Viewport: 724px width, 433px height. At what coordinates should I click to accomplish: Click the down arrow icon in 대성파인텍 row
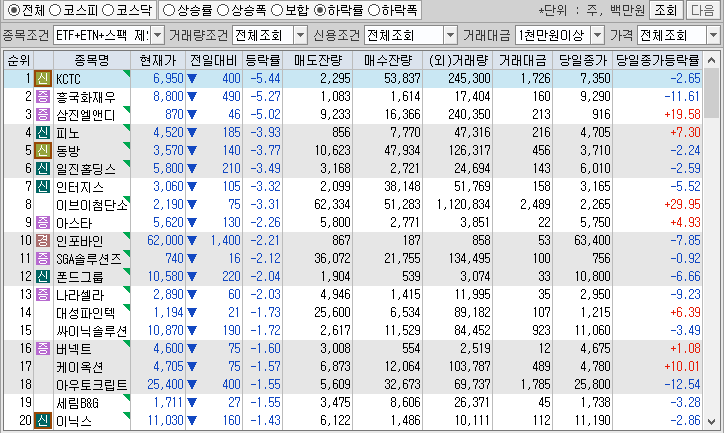[x=192, y=313]
